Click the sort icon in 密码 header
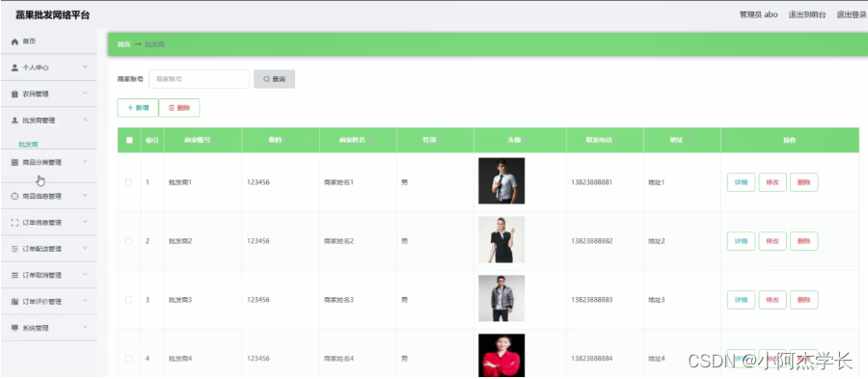The height and width of the screenshot is (379, 868). click(x=287, y=141)
